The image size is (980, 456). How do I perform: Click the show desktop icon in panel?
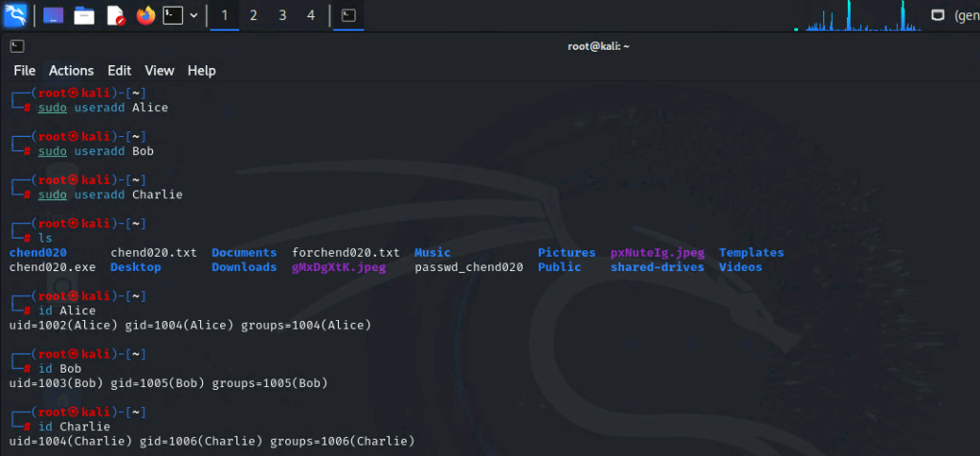[x=54, y=15]
